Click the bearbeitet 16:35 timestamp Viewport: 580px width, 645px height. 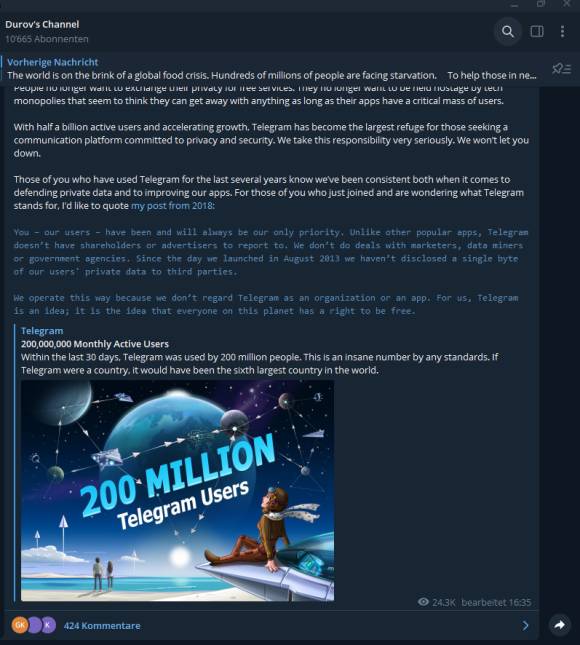(496, 602)
